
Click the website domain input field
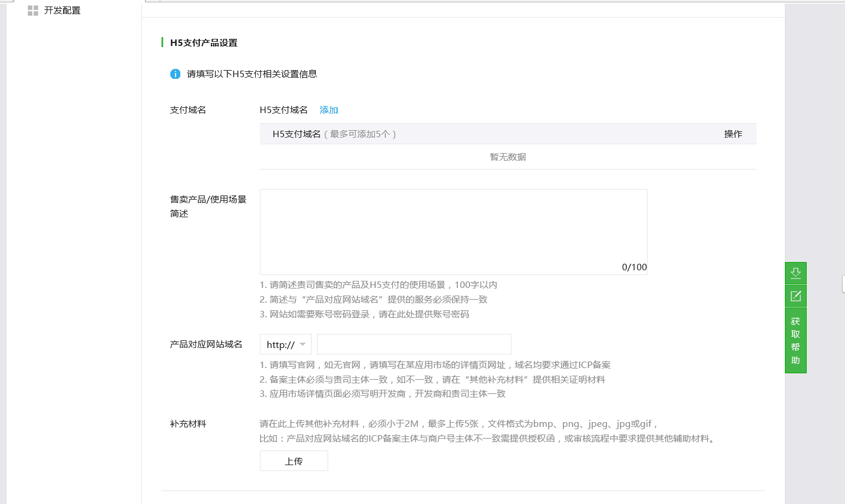[414, 344]
